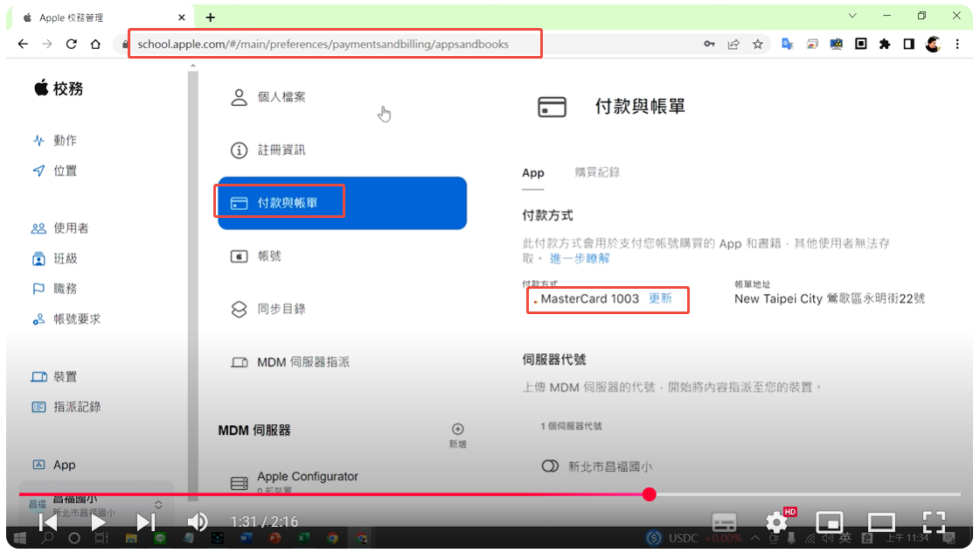The height and width of the screenshot is (553, 980).
Task: Open App section in the sidebar
Action: point(53,465)
